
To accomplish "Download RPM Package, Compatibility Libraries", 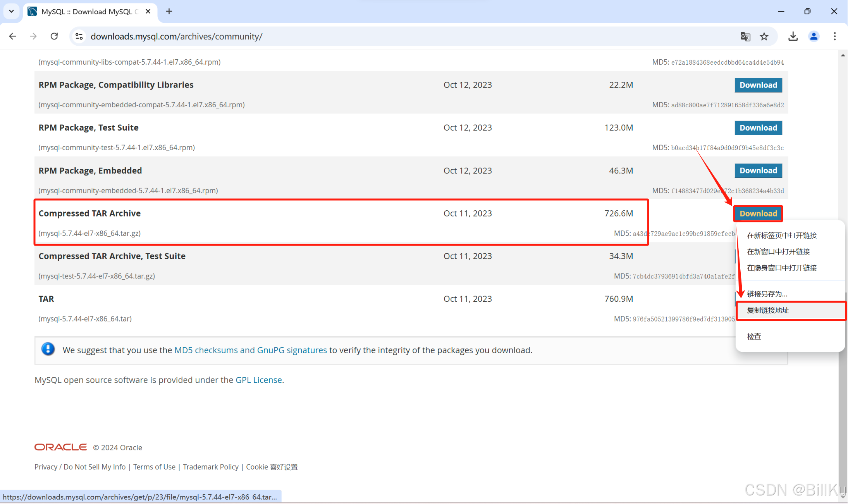I will pos(758,85).
